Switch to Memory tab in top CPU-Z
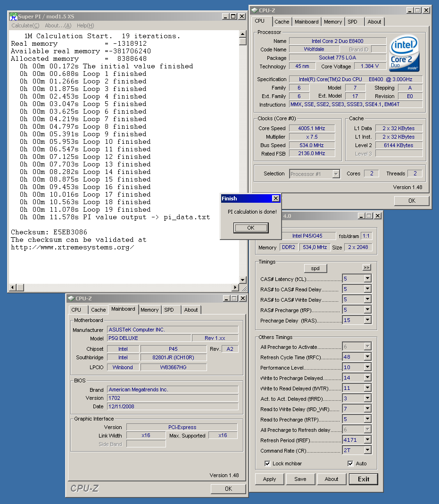 [x=333, y=22]
